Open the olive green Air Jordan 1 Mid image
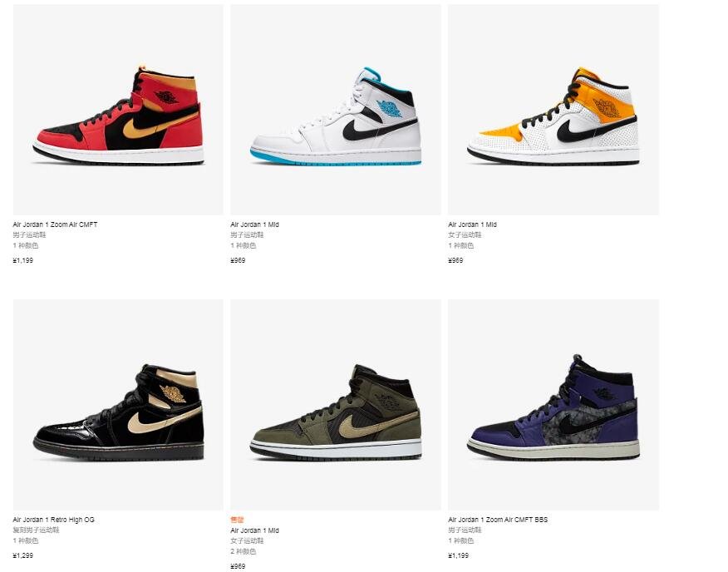This screenshot has width=728, height=572. 336,405
